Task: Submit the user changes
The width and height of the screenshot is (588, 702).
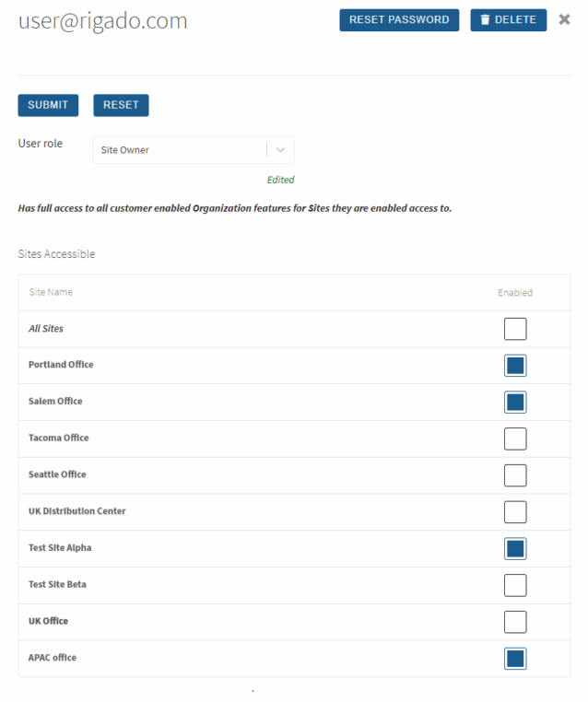Action: point(48,105)
